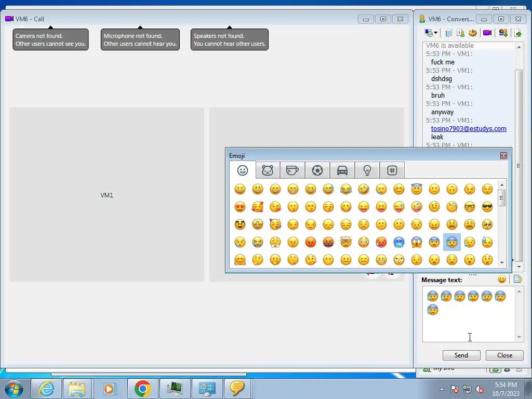The width and height of the screenshot is (532, 399).
Task: Open emoji picker button above message text
Action: point(502,279)
